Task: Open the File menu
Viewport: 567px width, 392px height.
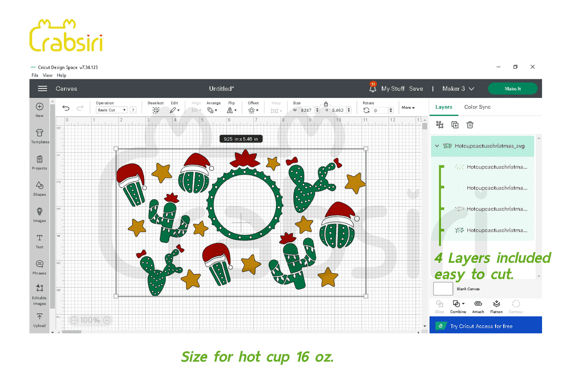Action: pos(35,75)
